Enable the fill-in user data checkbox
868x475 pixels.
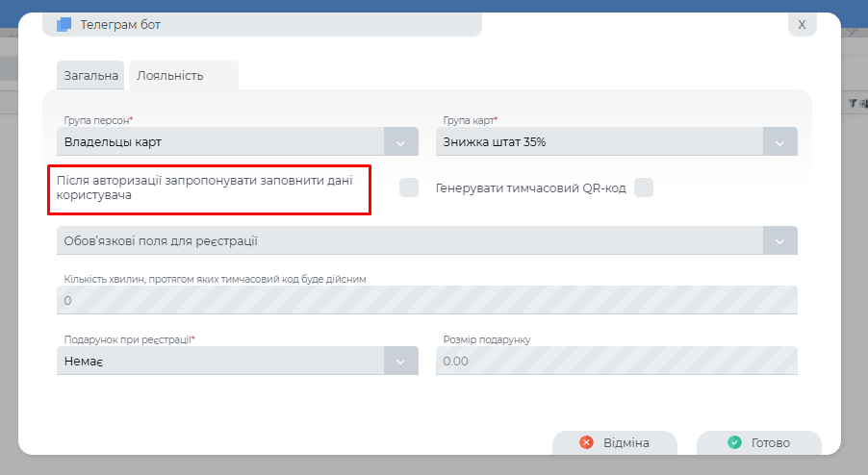(409, 187)
